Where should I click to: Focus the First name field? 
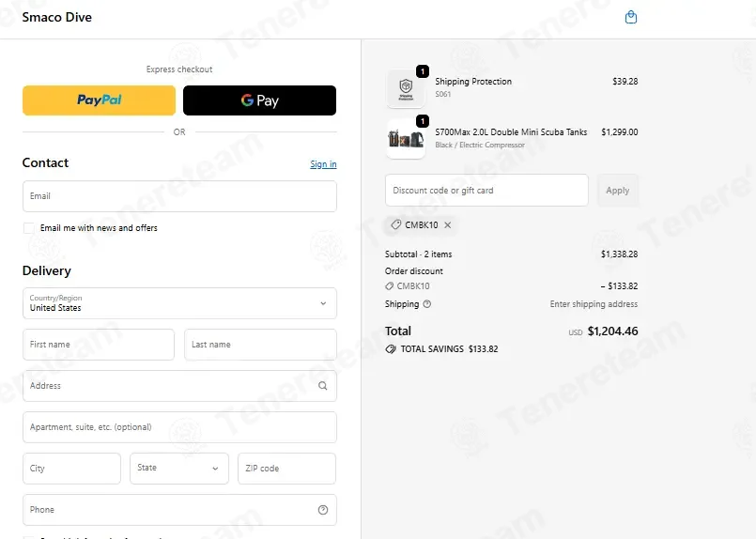[x=99, y=345]
